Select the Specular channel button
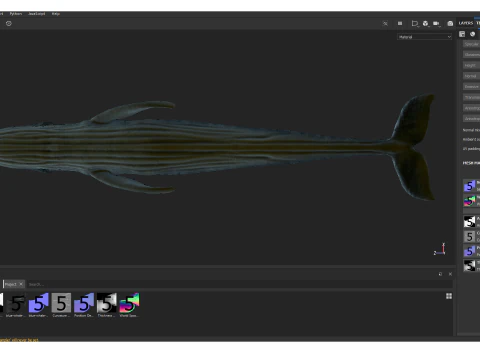The width and height of the screenshot is (480, 360). click(x=471, y=44)
